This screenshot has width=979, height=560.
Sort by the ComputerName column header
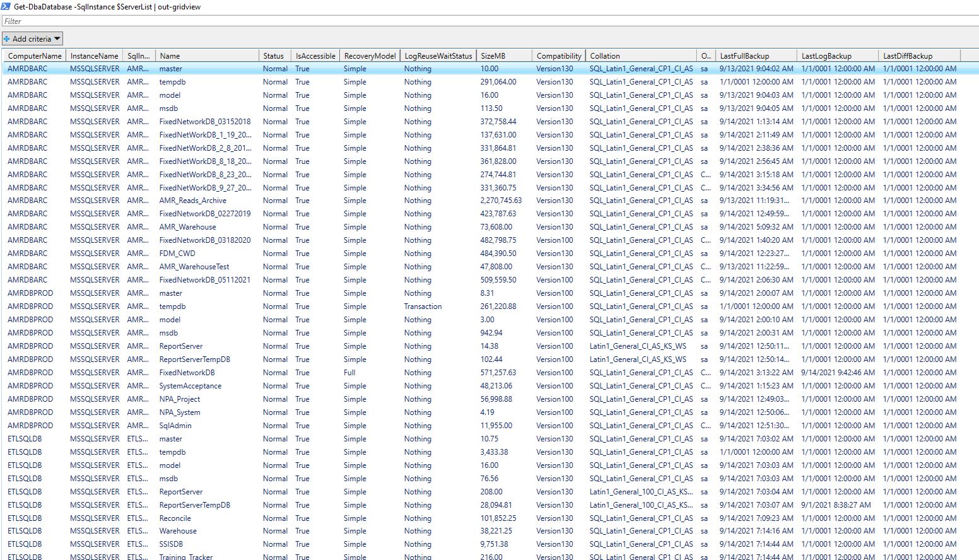pos(35,56)
